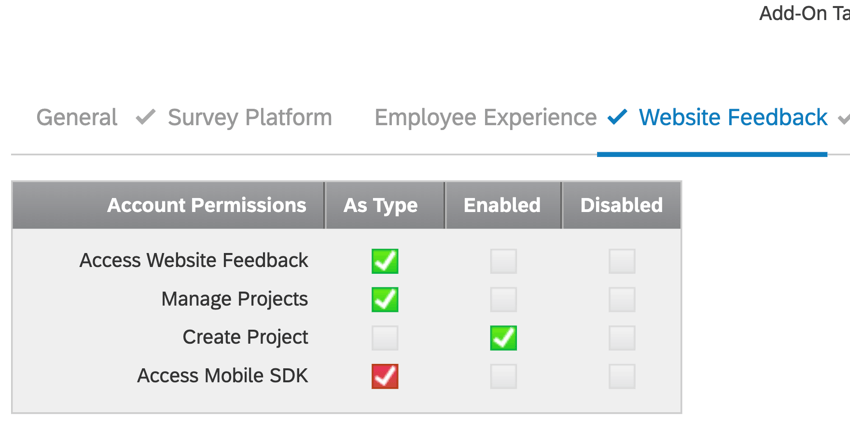Viewport: 850px width, 425px height.
Task: Check Enabled box for Manage Projects
Action: (x=503, y=299)
